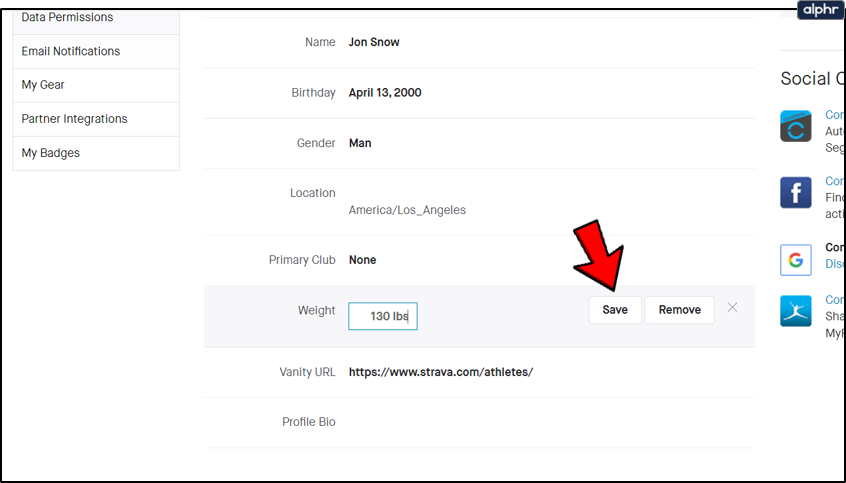Viewport: 846px width, 483px height.
Task: Click the Vanity URL Strava athletes link
Action: pyautogui.click(x=441, y=372)
